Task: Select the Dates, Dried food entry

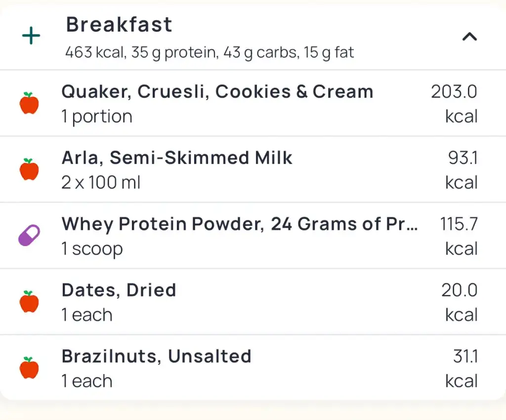Action: [x=119, y=291]
